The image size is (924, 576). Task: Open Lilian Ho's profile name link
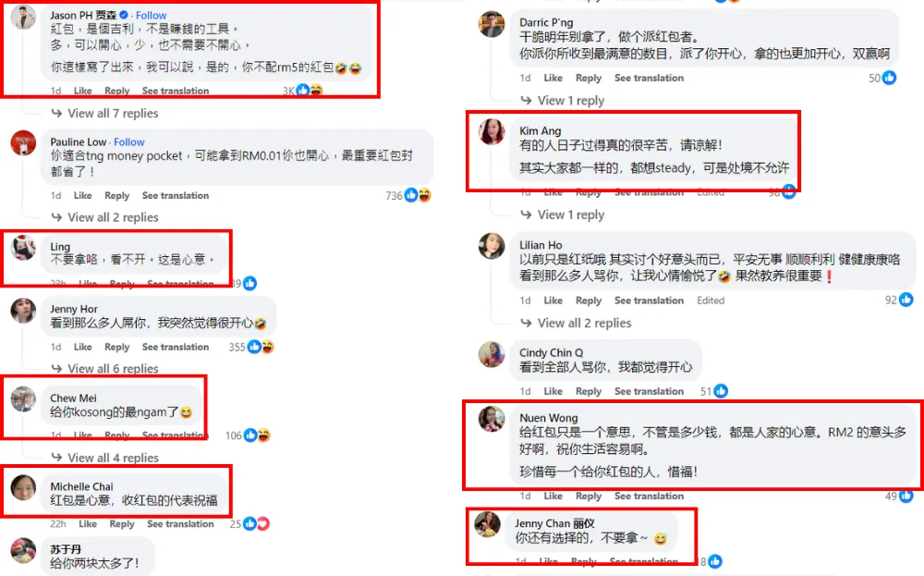(x=541, y=245)
